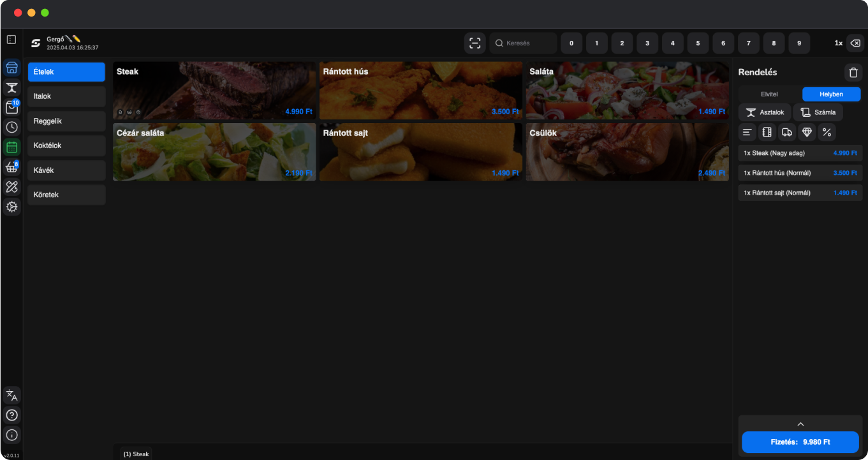Select the Ételek category

tap(66, 72)
